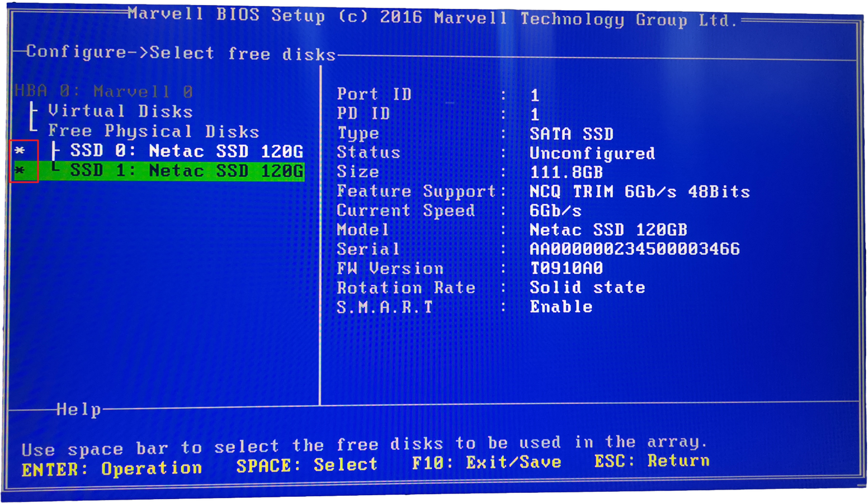Open the Virtual Disks tree entry
This screenshot has width=868, height=503.
pos(120,111)
